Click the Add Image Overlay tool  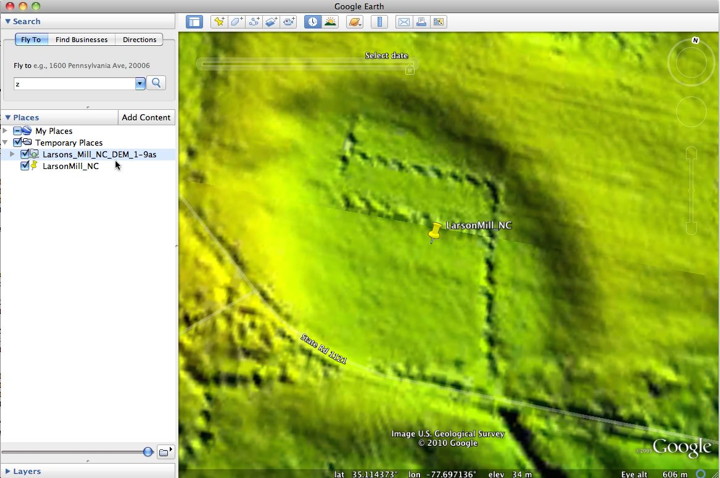tap(271, 21)
